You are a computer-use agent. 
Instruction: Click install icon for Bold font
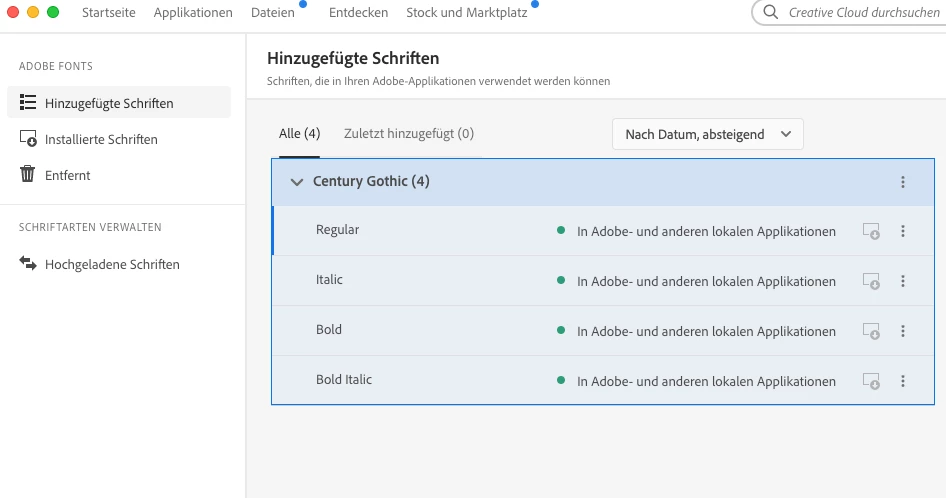(871, 331)
